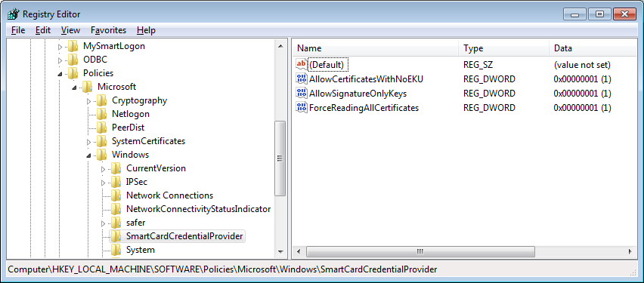Sort values by Name column header
Image resolution: width=644 pixels, height=283 pixels.
(376, 48)
